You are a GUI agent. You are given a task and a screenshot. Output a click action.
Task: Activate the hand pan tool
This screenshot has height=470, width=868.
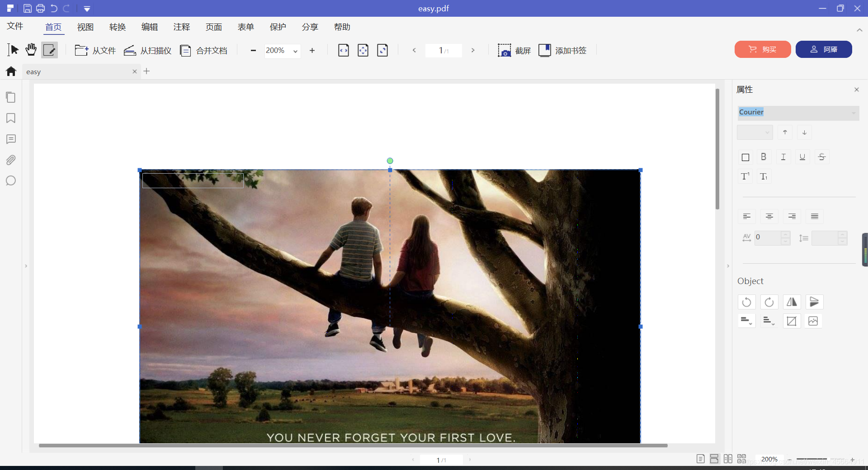click(x=31, y=50)
